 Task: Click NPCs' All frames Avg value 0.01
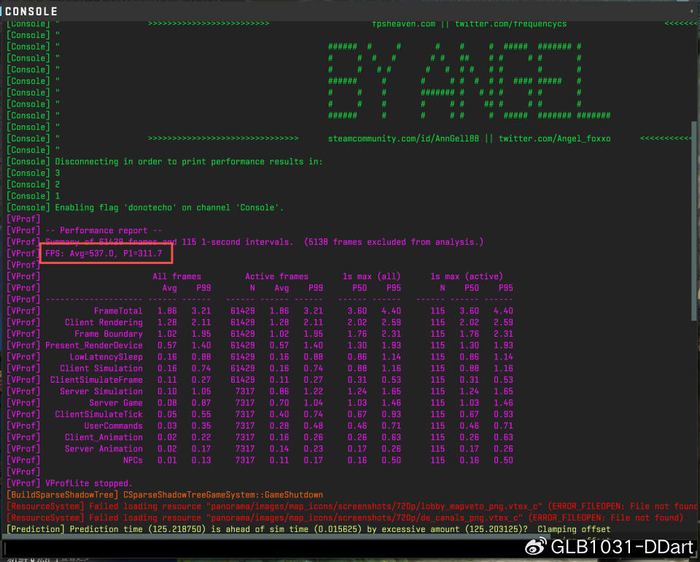(167, 461)
